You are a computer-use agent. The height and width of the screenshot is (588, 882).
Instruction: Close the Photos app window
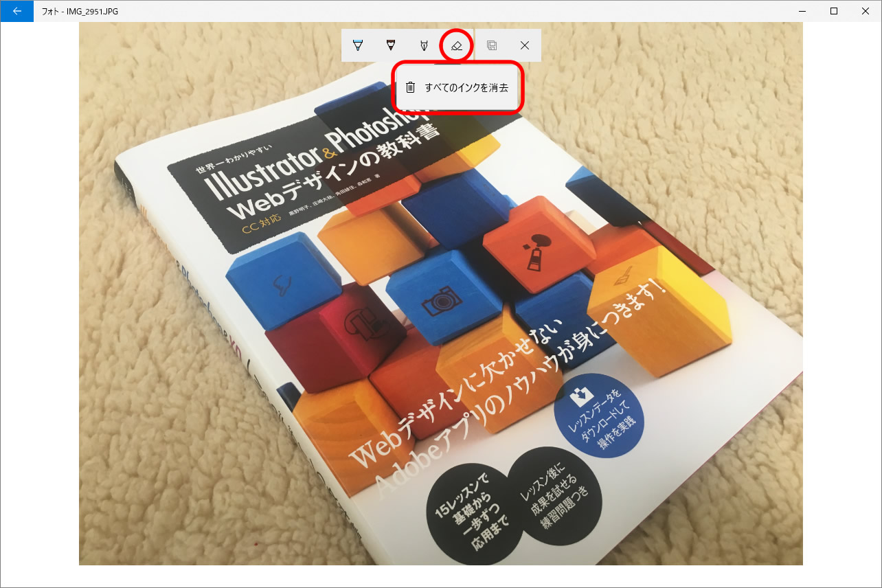[x=866, y=11]
